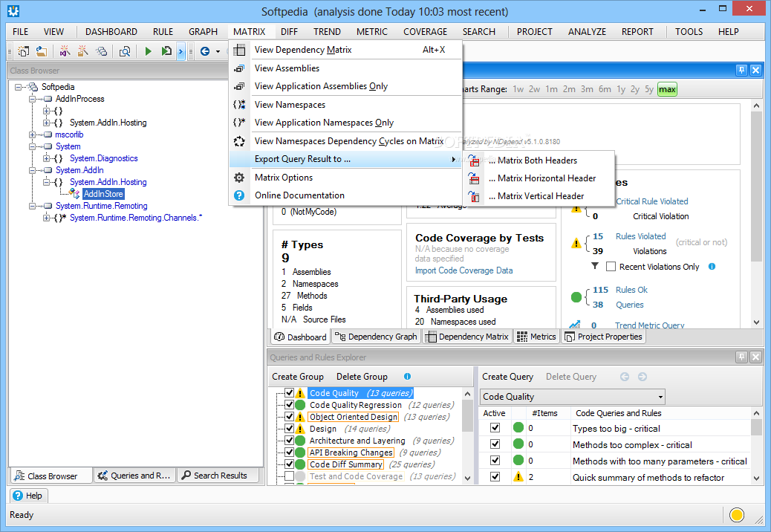This screenshot has height=532, width=771.
Task: Click the Delete Group button
Action: [362, 377]
